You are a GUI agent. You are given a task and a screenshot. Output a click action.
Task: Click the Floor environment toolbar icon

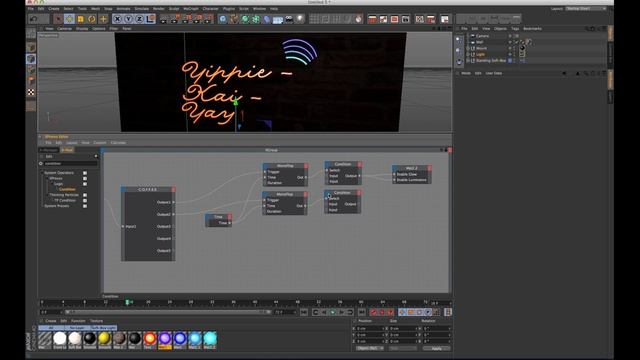coord(278,19)
